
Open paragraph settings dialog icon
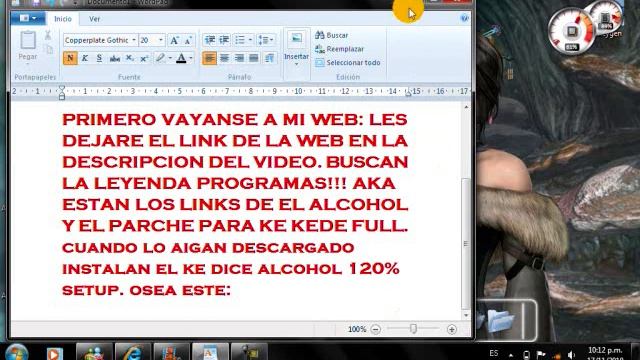269,58
